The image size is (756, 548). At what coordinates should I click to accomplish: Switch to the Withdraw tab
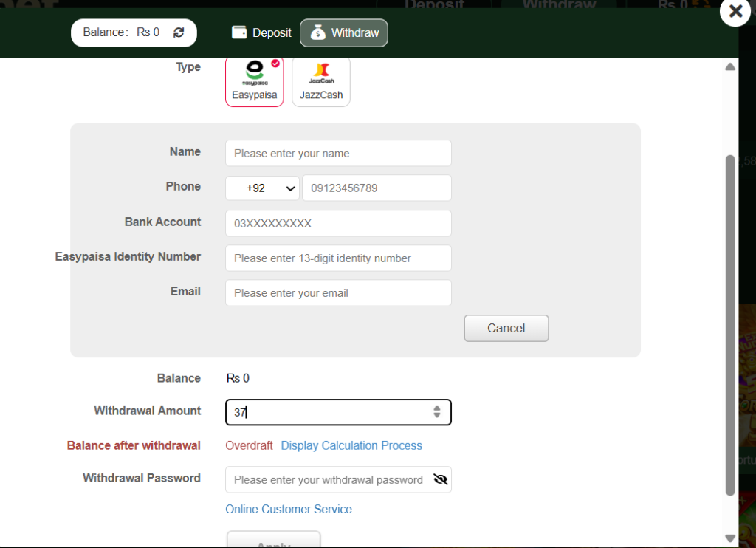pos(344,32)
